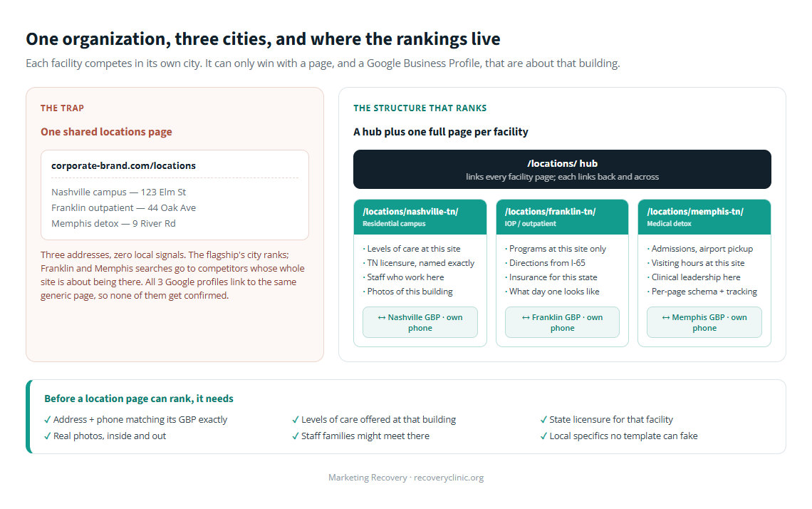Click the checkmark beside 'State licensure'
This screenshot has height=509, width=812.
coord(543,419)
